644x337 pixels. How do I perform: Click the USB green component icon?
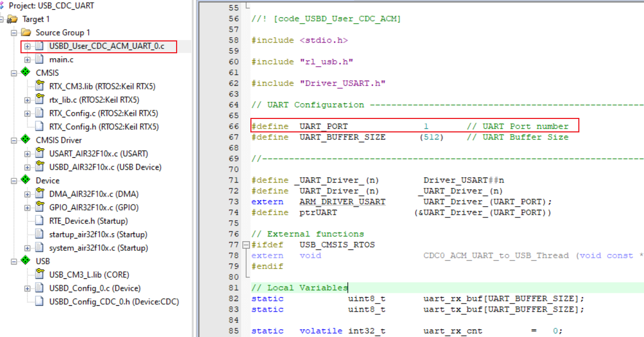26,261
